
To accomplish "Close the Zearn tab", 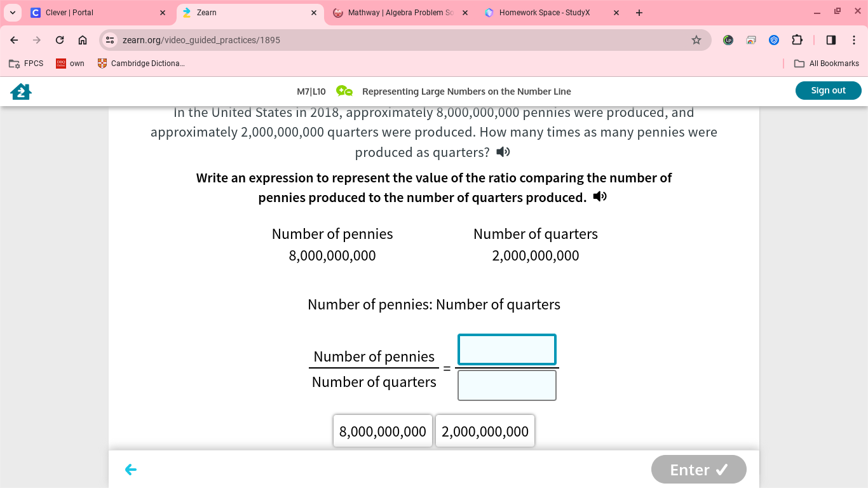I will [x=314, y=13].
